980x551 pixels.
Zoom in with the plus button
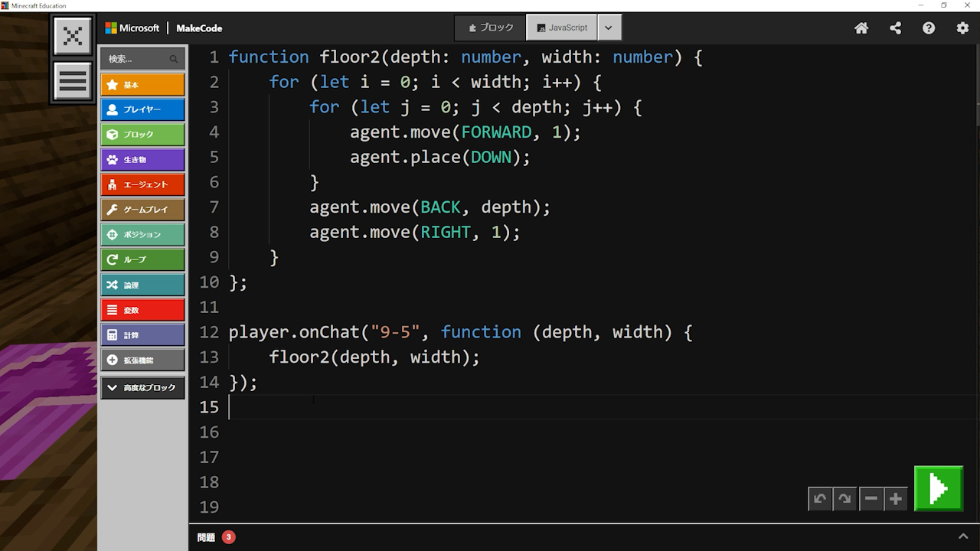click(x=896, y=499)
